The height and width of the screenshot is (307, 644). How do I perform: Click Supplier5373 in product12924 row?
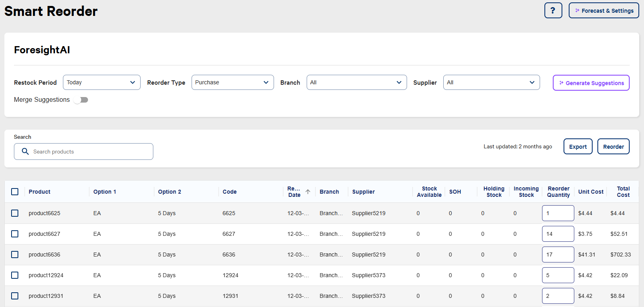coord(369,275)
